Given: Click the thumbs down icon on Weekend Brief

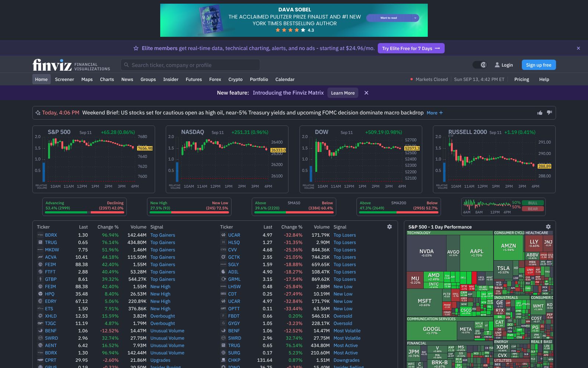Looking at the screenshot, I should tap(549, 113).
